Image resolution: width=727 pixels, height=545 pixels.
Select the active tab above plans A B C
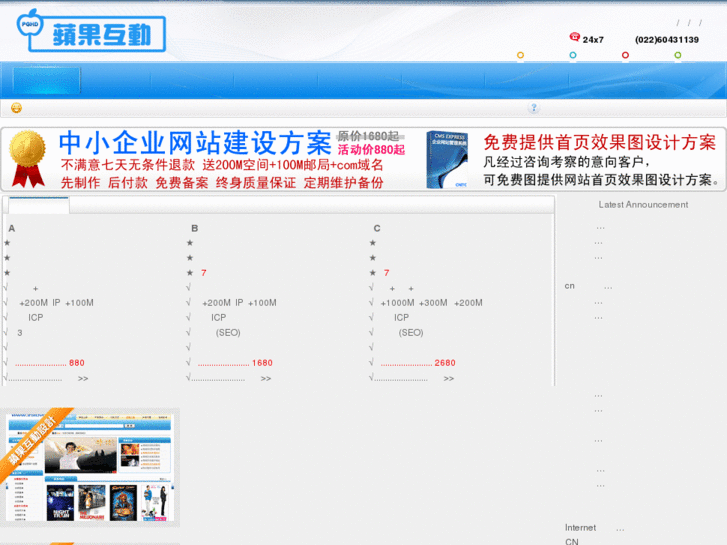tap(39, 205)
